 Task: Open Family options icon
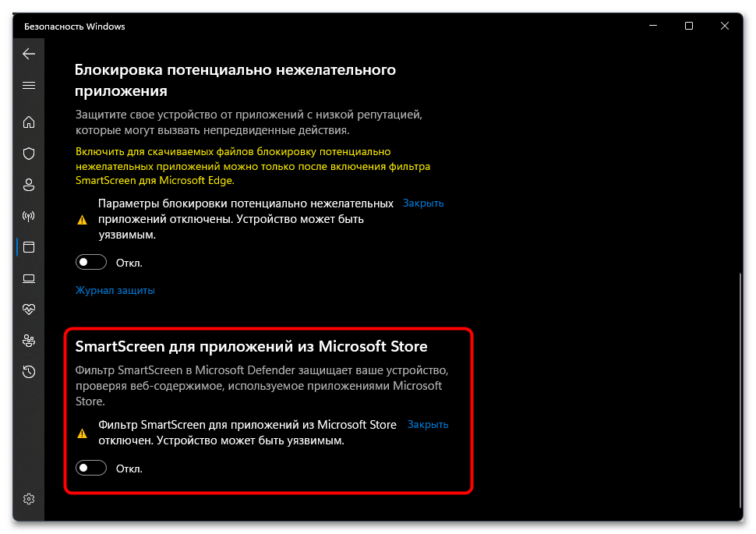tap(29, 341)
